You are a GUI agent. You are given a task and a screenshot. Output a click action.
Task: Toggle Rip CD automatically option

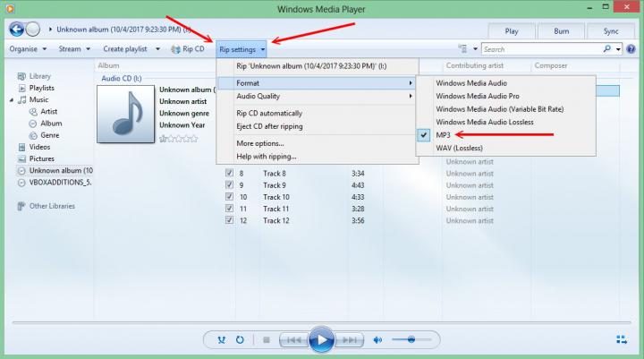click(318, 113)
